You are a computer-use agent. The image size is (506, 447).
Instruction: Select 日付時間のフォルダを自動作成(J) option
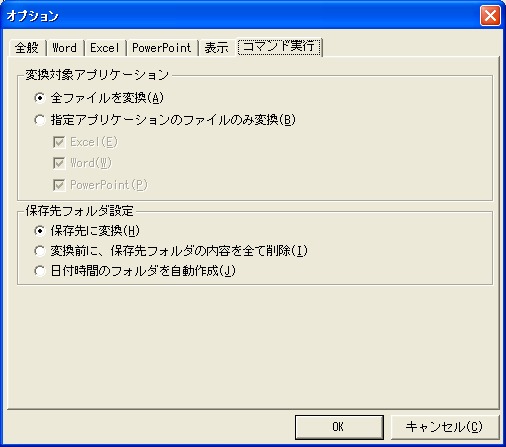[135, 271]
